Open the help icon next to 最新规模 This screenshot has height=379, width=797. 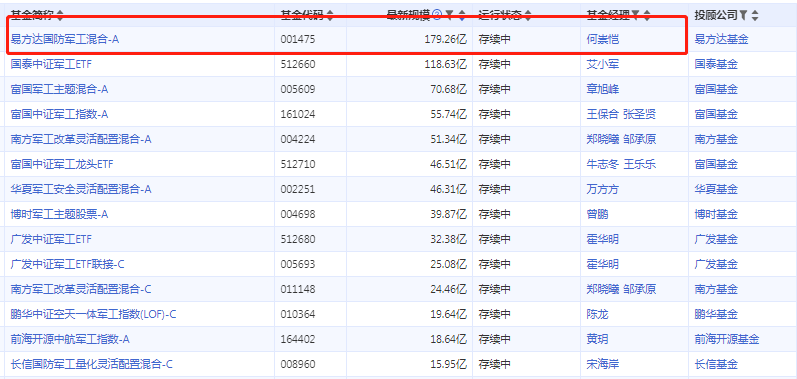click(437, 15)
